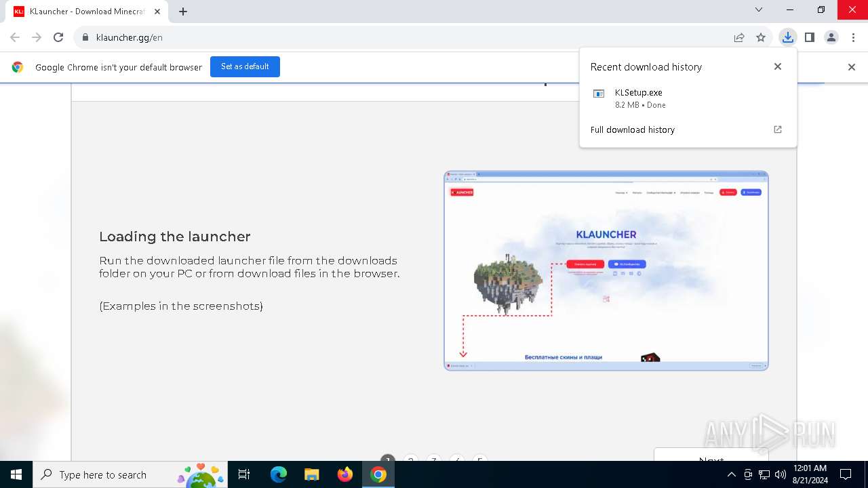Click the download icon in Chrome's toolbar
This screenshot has height=488, width=868.
[x=787, y=37]
